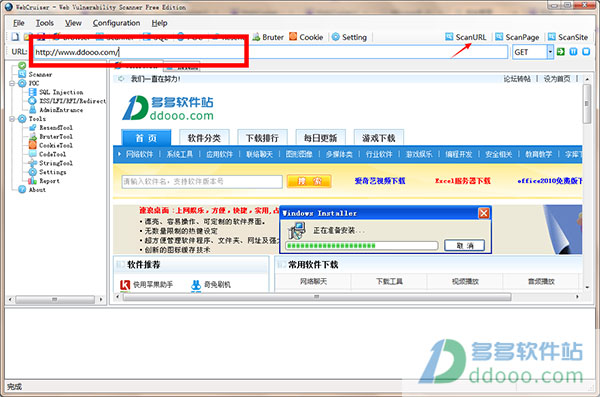This screenshot has height=397, width=600.
Task: Click the 下载工具 column in download table
Action: (389, 281)
